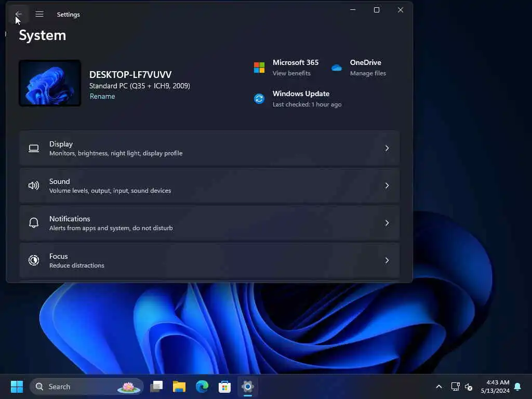Open Microsoft Store from the taskbar
The width and height of the screenshot is (532, 399).
click(224, 387)
